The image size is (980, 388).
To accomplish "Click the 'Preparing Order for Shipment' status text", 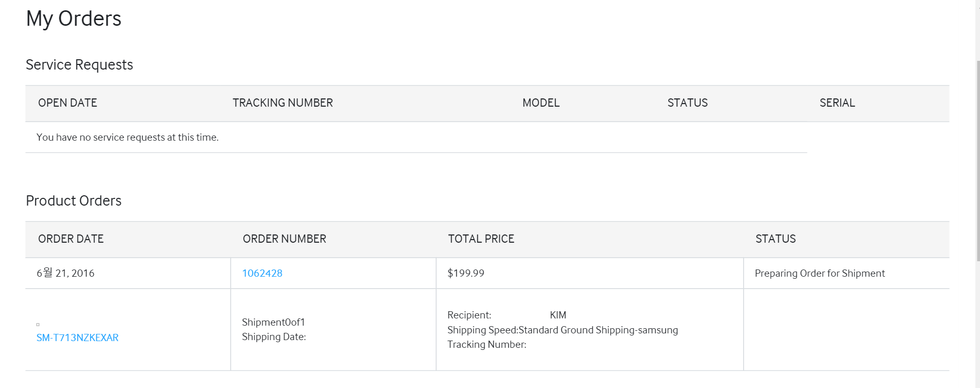I will [820, 273].
